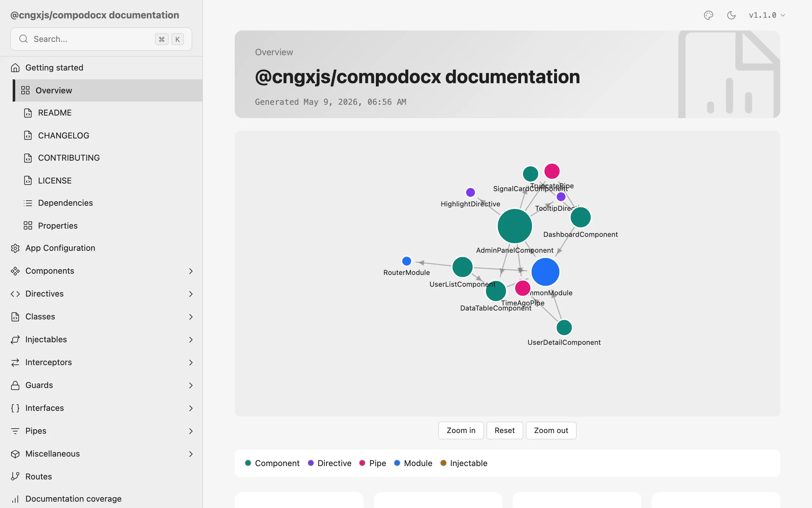Open the CHANGELOG page

click(63, 135)
